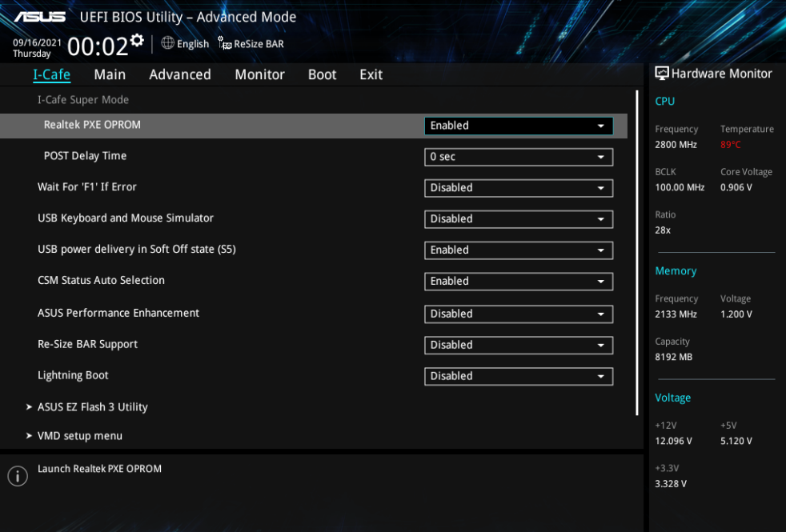This screenshot has width=786, height=532.
Task: Click the globe language icon
Action: [167, 43]
